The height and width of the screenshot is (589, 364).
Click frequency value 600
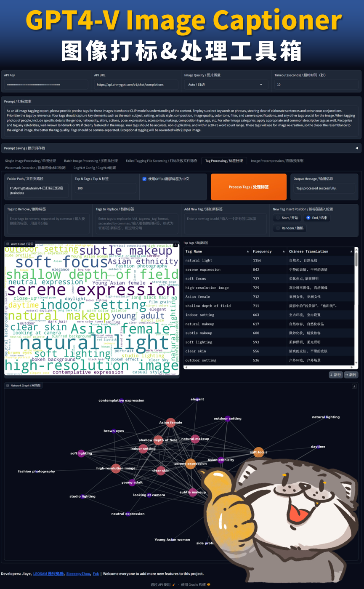268,333
